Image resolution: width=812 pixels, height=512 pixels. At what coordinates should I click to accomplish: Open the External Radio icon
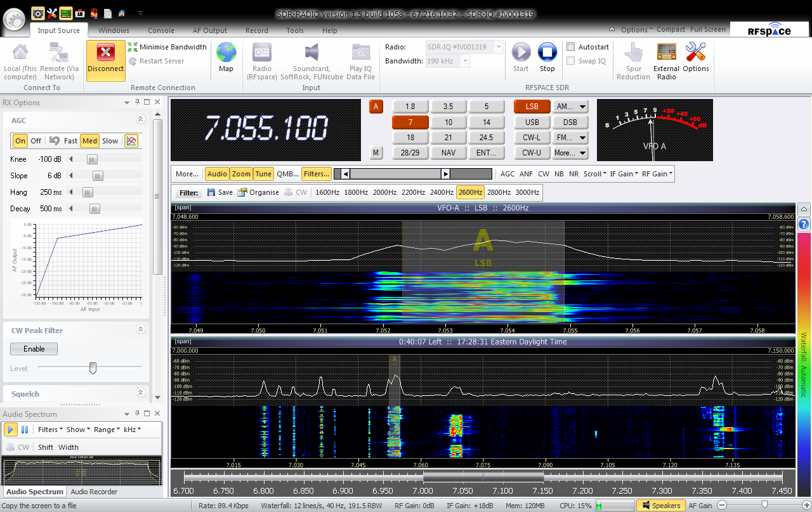(666, 53)
